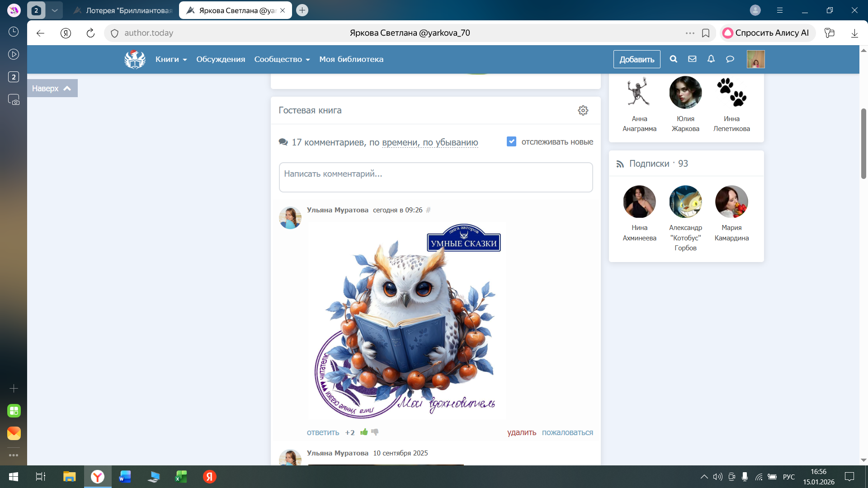
Task: Click the Написать комментарий input field
Action: (x=435, y=177)
